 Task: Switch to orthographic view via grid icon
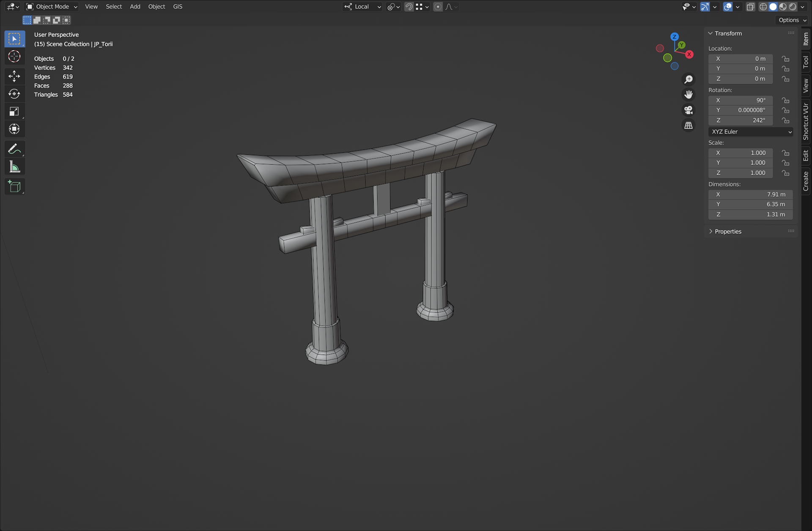click(689, 126)
